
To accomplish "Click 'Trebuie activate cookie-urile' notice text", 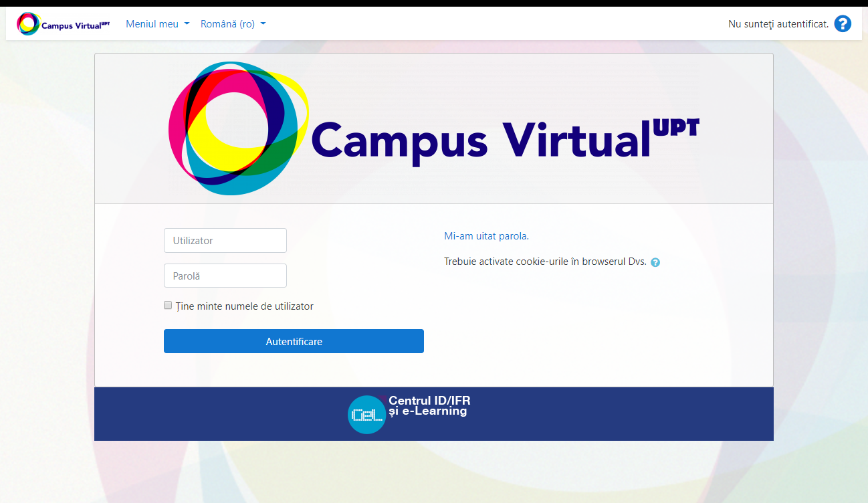I will pos(545,262).
